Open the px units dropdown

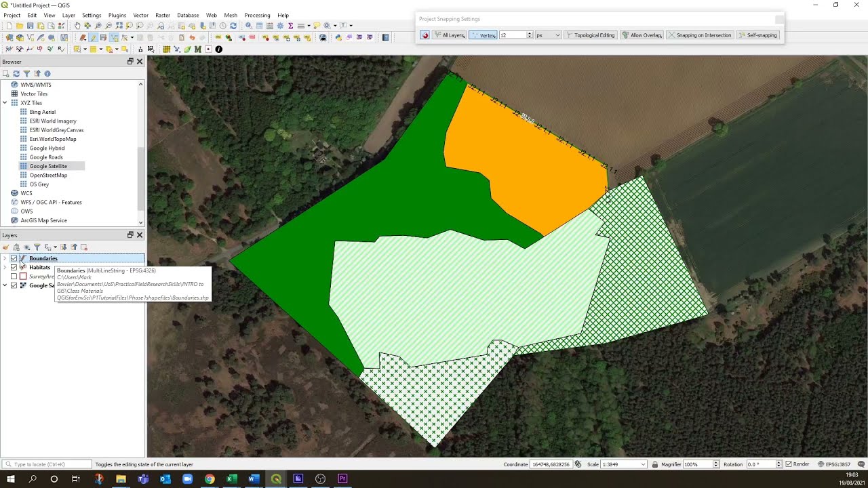point(548,35)
